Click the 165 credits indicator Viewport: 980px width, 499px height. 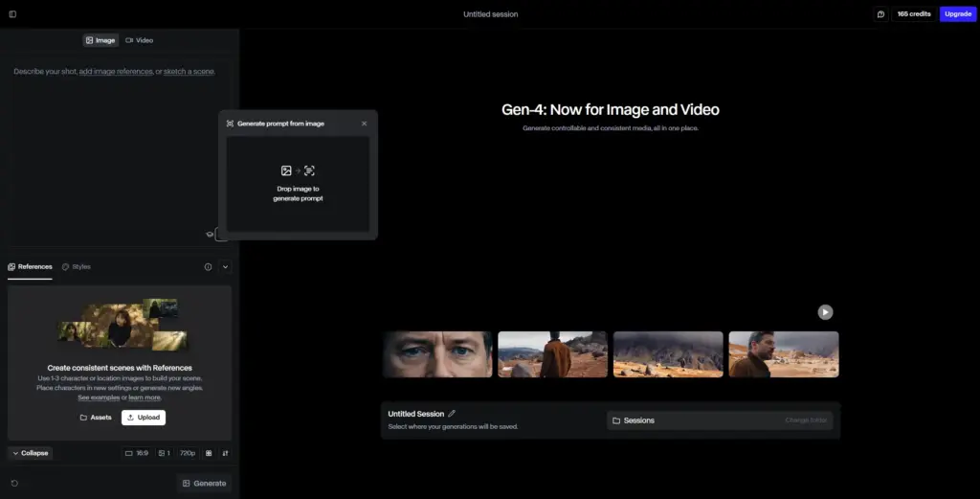(x=914, y=13)
